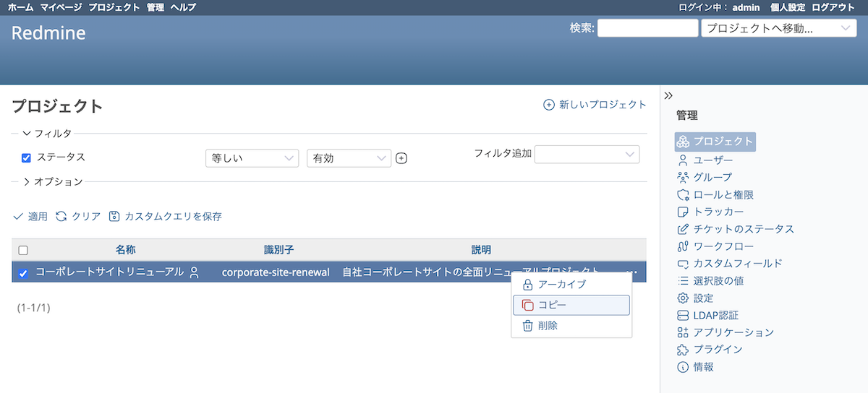The image size is (868, 393).
Task: Click the 検索 search input field
Action: click(x=647, y=28)
